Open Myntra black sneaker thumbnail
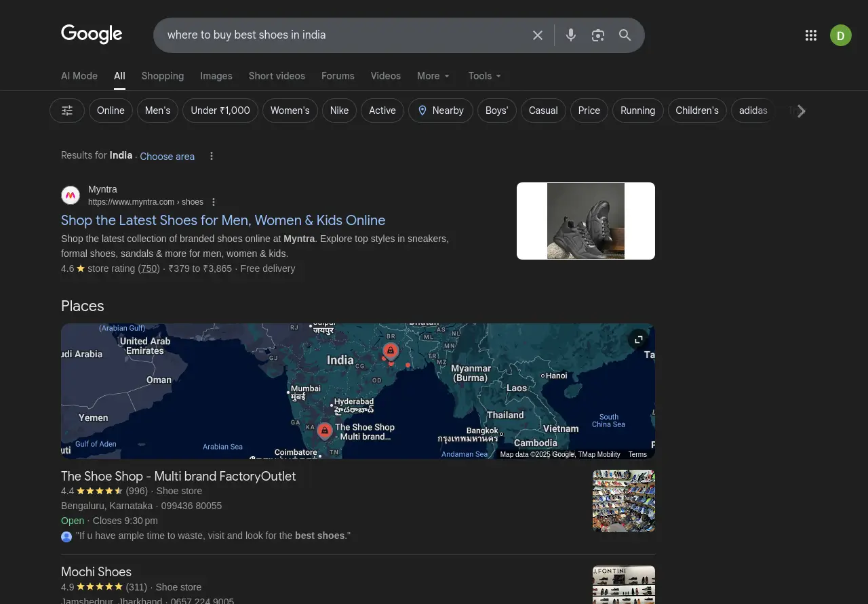The height and width of the screenshot is (604, 868). click(586, 221)
